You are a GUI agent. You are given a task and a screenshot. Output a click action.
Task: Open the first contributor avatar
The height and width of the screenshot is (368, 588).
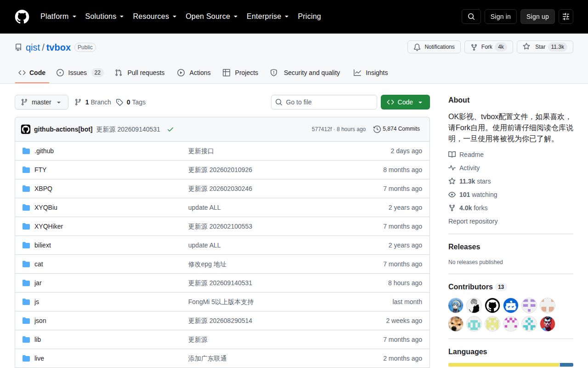pyautogui.click(x=456, y=305)
